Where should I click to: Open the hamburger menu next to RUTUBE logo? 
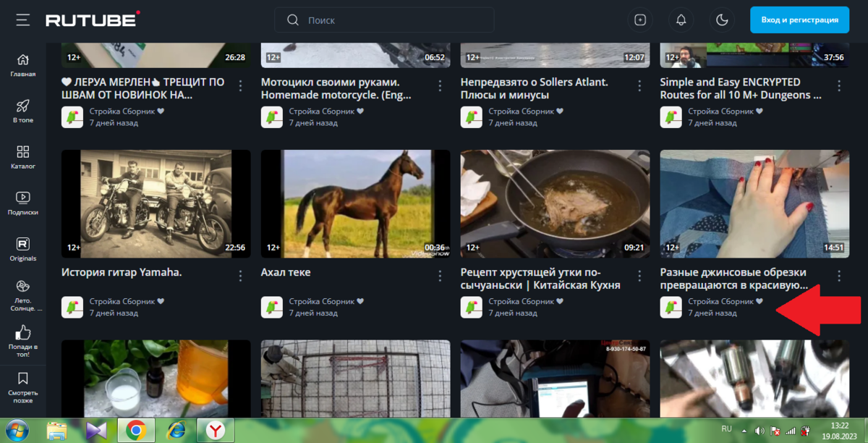tap(23, 20)
